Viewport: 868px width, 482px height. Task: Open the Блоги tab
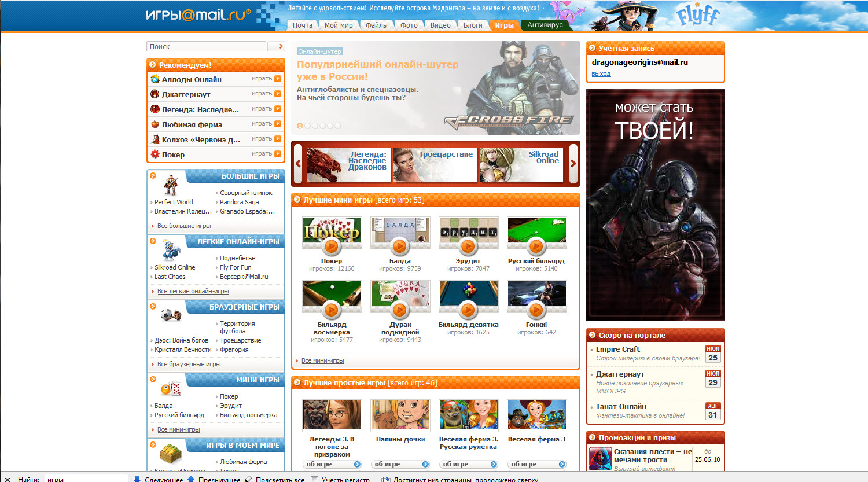click(x=473, y=25)
